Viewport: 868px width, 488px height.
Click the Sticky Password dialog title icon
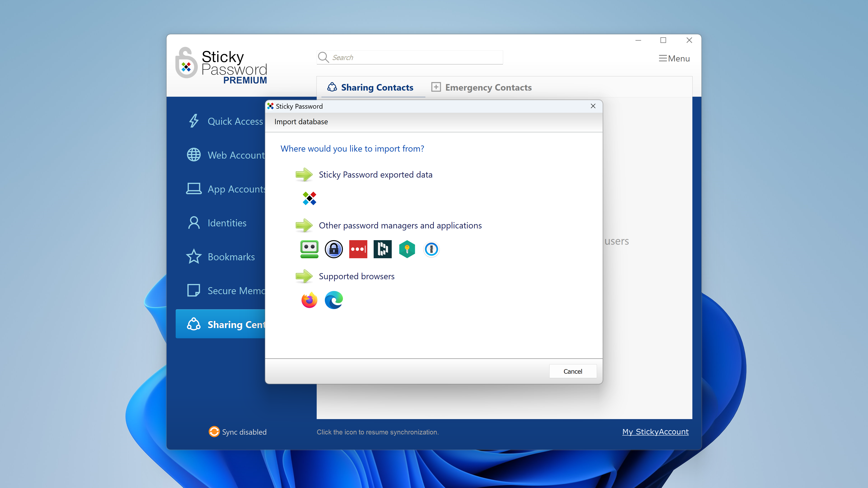click(x=270, y=106)
